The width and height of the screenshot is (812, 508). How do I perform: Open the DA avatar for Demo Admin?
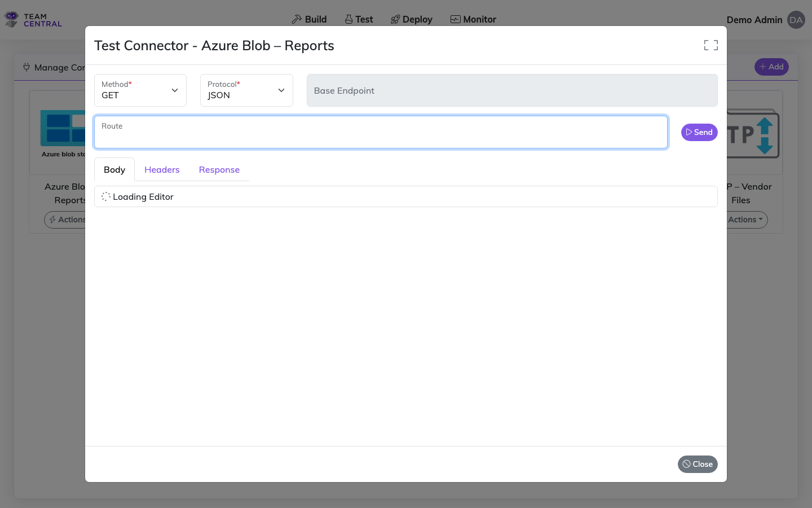[796, 20]
